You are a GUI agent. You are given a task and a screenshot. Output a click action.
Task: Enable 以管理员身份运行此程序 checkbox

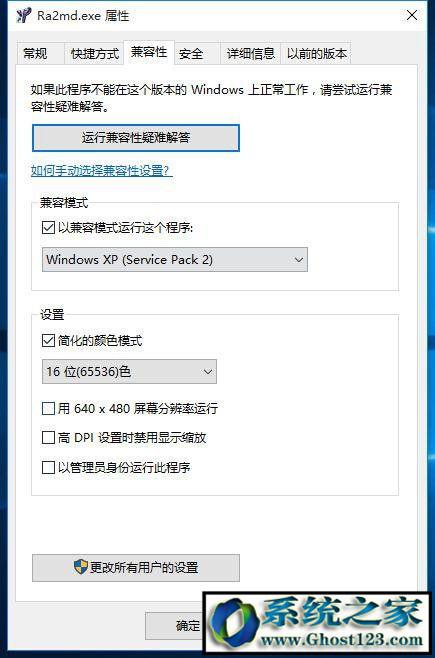coord(48,467)
